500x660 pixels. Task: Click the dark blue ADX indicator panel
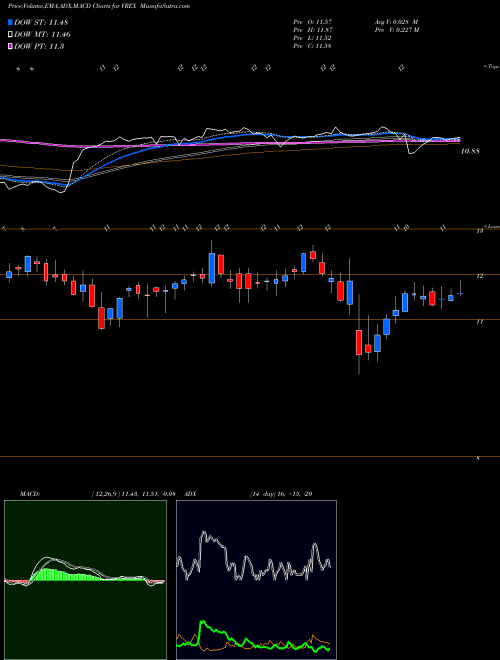[256, 580]
